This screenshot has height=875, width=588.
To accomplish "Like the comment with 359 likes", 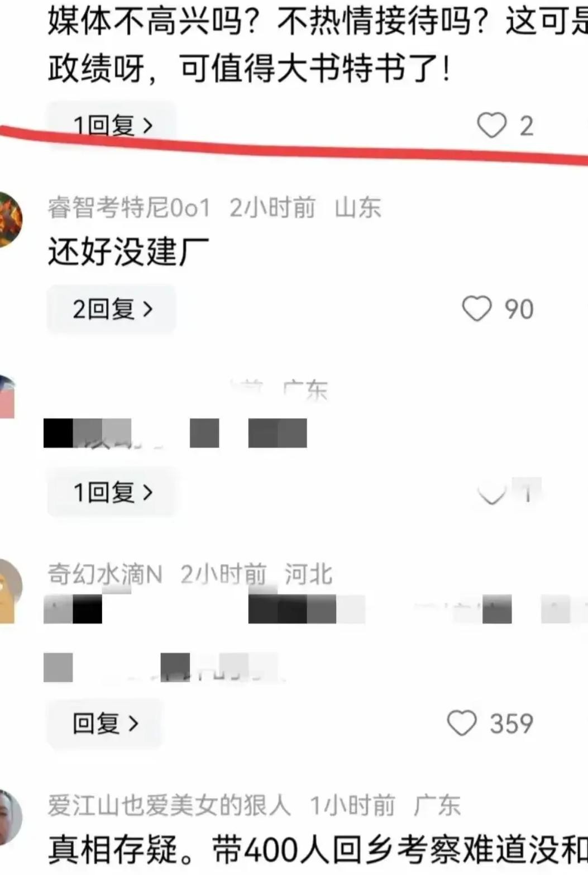I will (462, 723).
